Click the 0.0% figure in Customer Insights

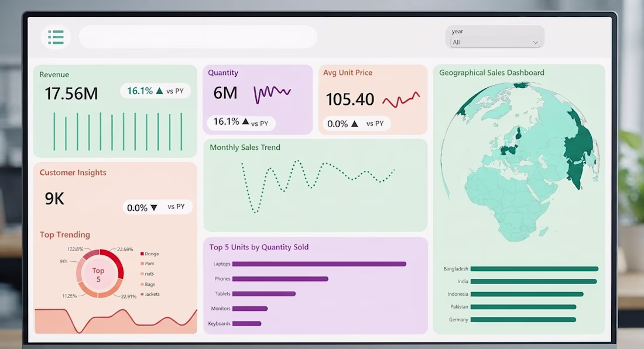tap(137, 208)
